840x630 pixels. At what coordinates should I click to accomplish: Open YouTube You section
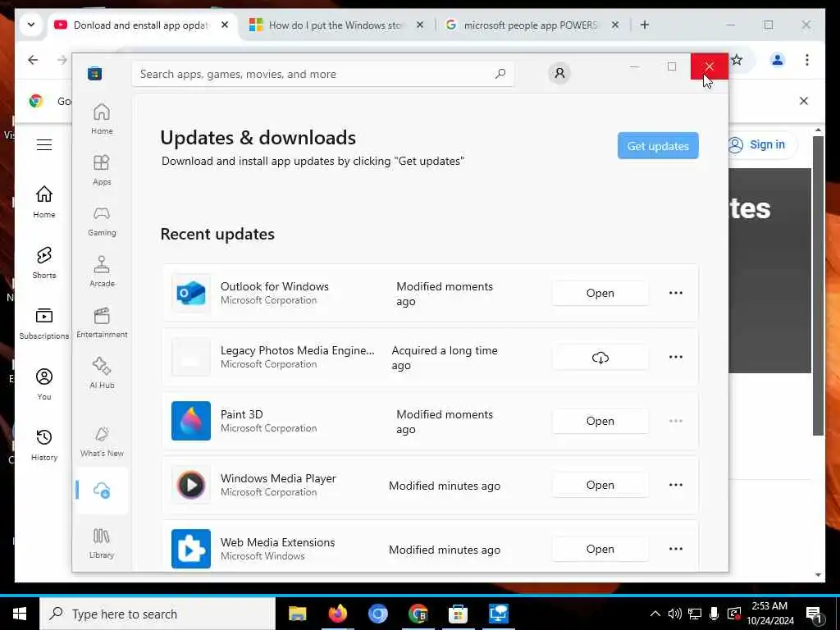pos(44,384)
